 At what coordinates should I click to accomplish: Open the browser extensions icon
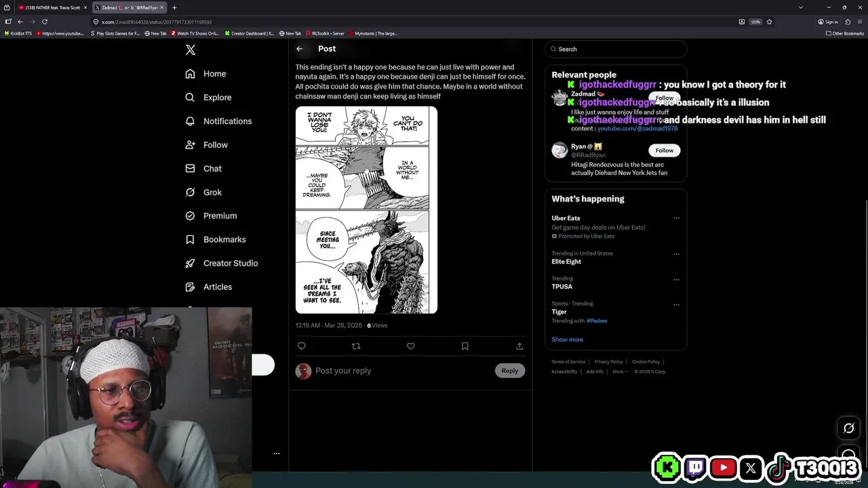[848, 22]
